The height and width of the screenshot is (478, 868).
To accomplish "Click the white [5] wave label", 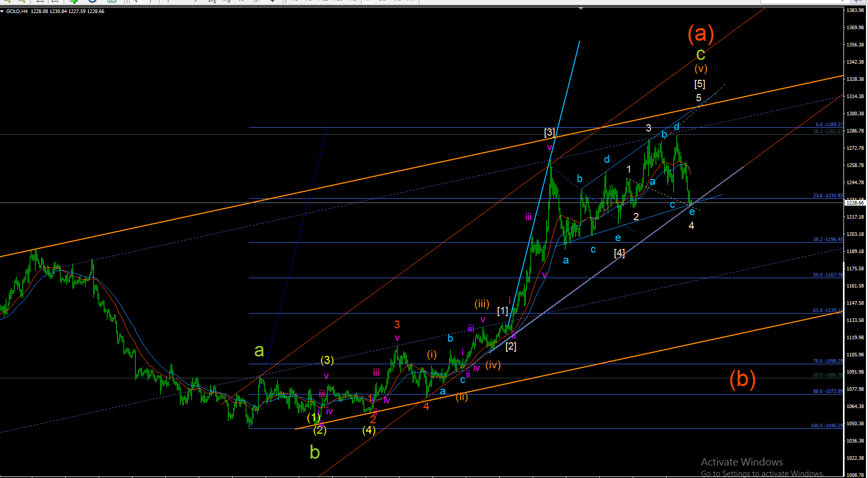I will click(x=700, y=83).
